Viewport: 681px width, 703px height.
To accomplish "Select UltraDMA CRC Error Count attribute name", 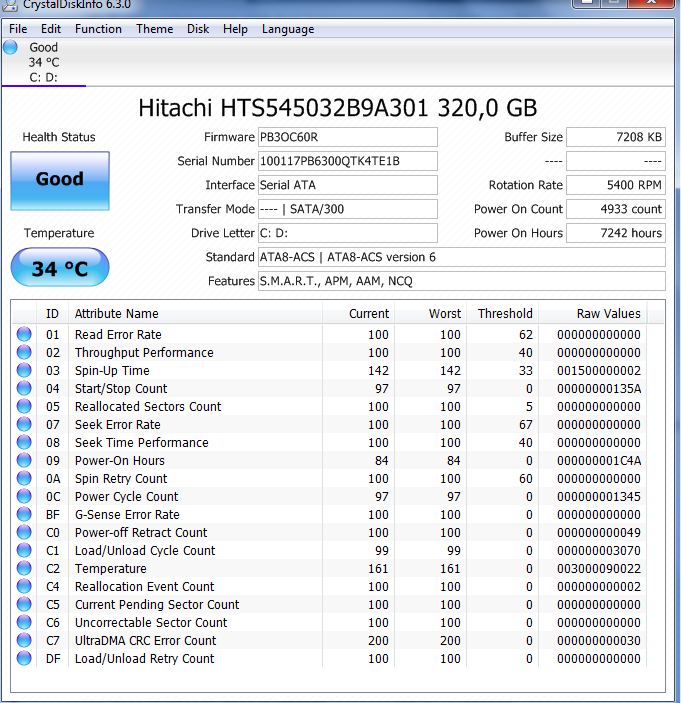I will click(x=145, y=641).
